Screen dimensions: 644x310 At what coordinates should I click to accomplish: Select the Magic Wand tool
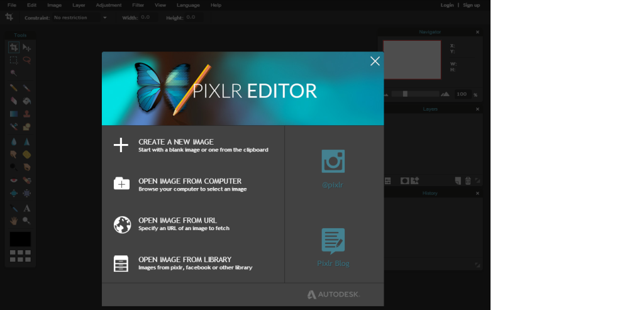[x=14, y=73]
